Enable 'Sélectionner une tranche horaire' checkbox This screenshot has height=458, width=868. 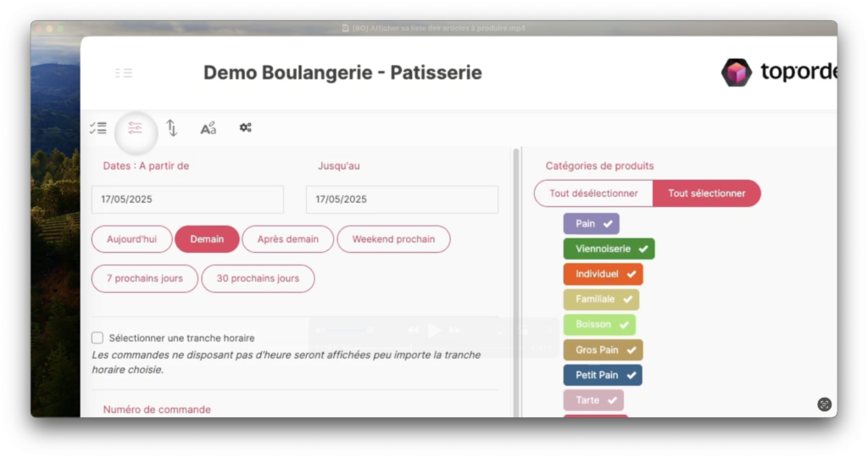(x=97, y=338)
